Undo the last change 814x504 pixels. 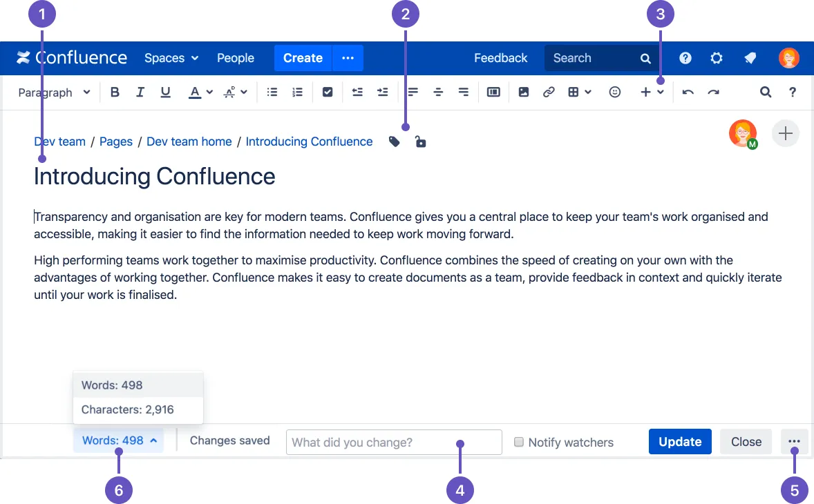pyautogui.click(x=688, y=92)
